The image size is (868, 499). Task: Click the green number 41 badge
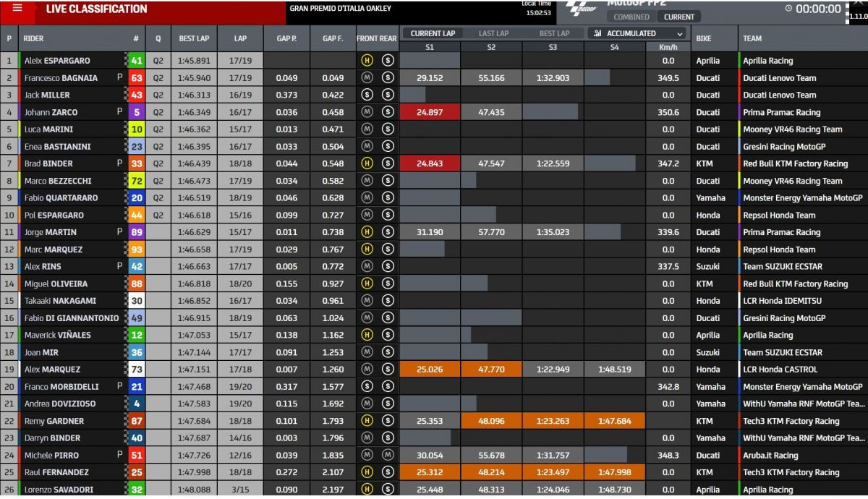coord(136,61)
